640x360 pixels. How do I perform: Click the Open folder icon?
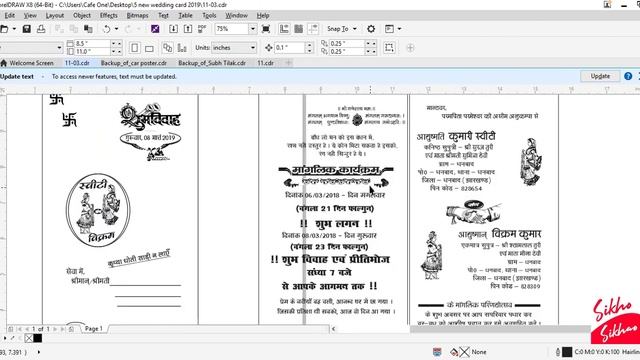[4, 29]
